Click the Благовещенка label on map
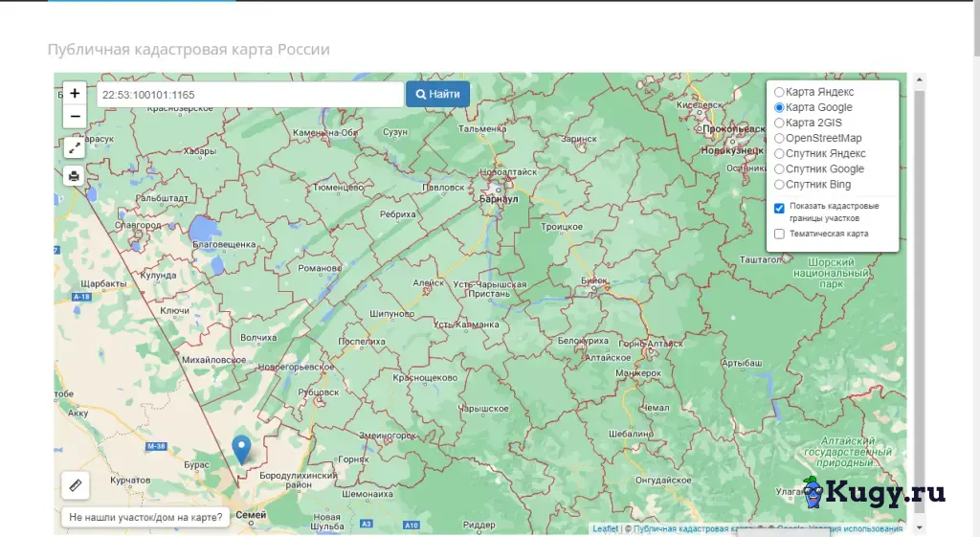 click(224, 244)
